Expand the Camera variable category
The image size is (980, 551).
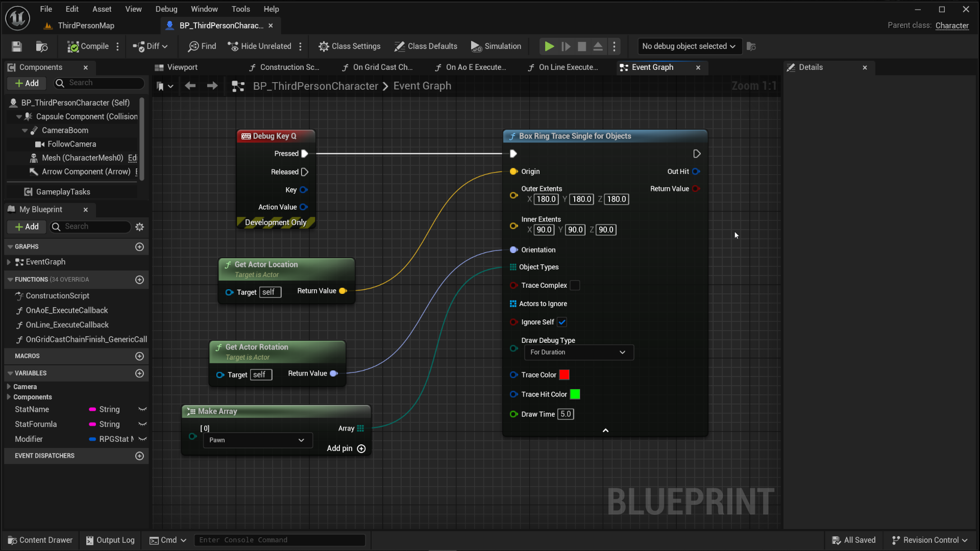(x=9, y=387)
